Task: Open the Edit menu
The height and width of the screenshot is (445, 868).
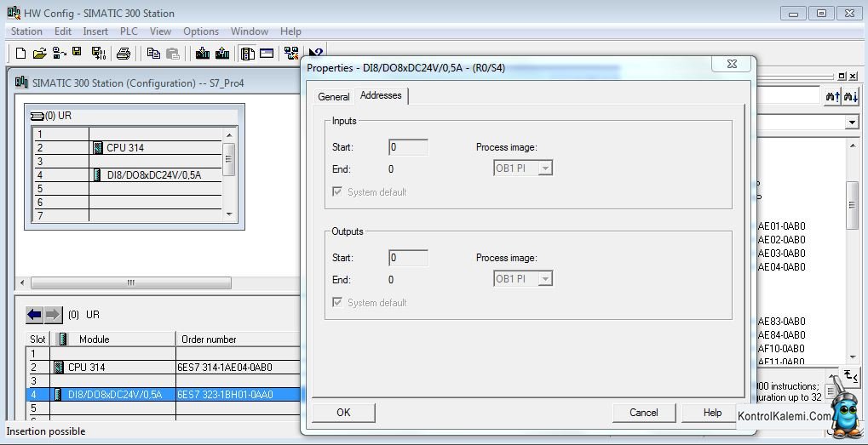Action: pyautogui.click(x=63, y=31)
